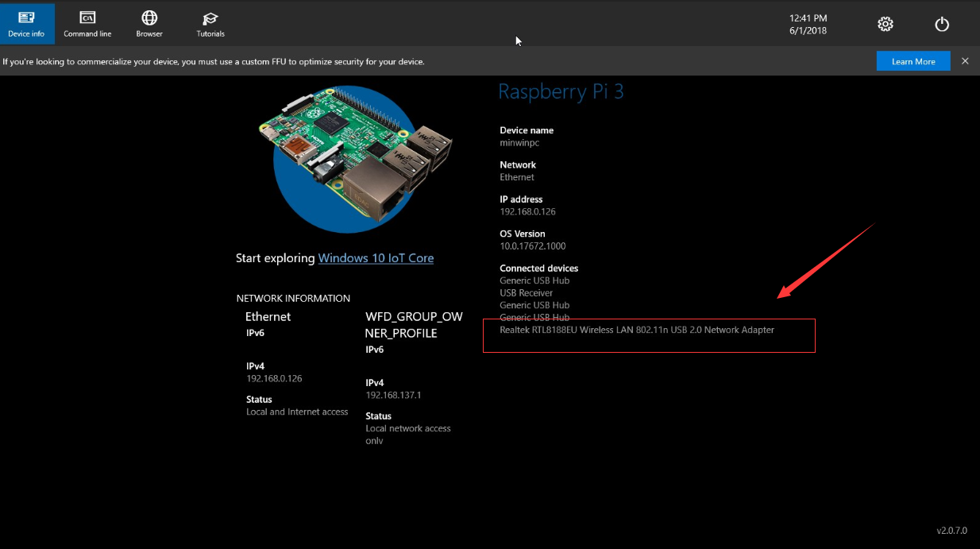Launch the Browser from the top bar
The height and width of the screenshot is (549, 980).
point(149,23)
